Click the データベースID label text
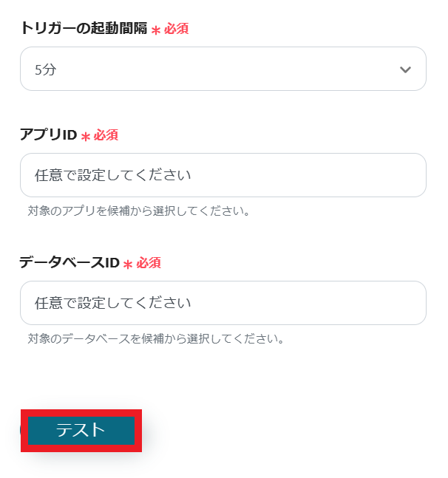Screen dimensions: 448x478 pyautogui.click(x=69, y=263)
